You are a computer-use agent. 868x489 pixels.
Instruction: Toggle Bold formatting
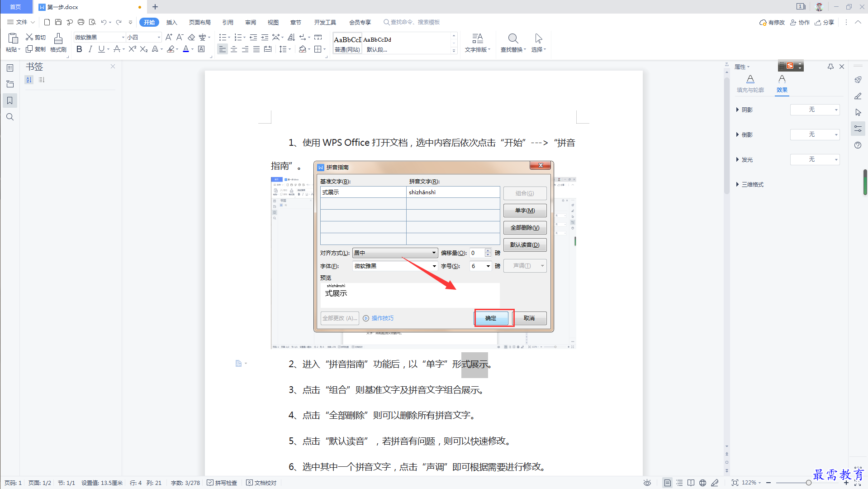coord(79,49)
